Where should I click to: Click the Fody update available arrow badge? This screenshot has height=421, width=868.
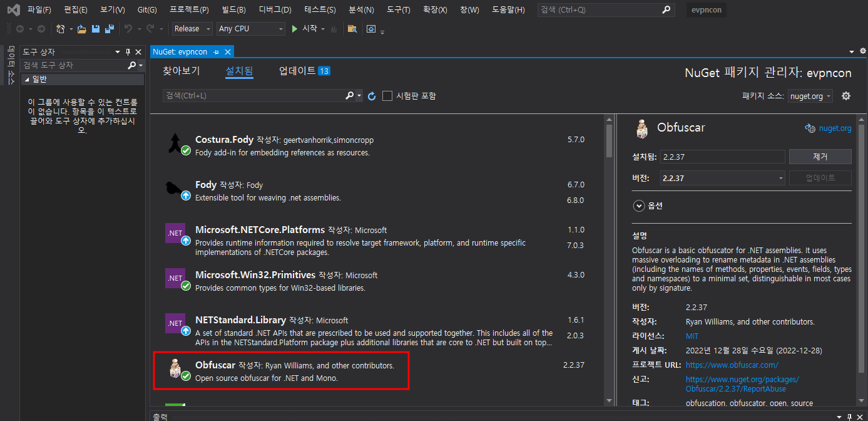coord(186,195)
